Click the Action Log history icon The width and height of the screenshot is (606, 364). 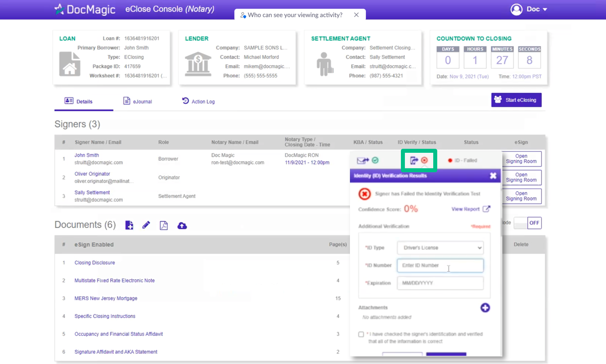185,101
